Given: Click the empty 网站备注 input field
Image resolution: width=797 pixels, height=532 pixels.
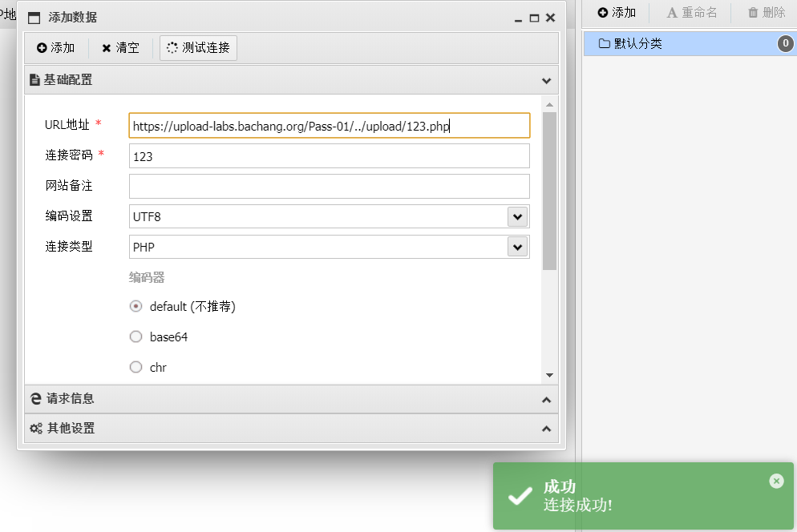Looking at the screenshot, I should (x=330, y=186).
